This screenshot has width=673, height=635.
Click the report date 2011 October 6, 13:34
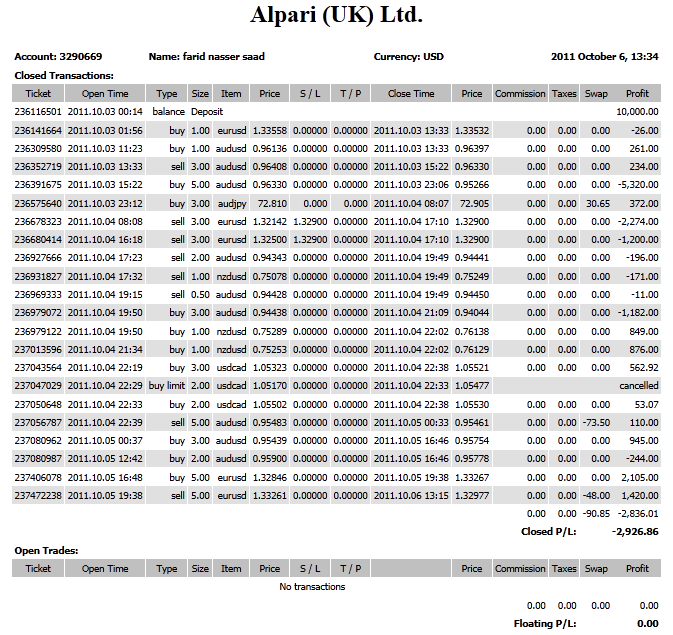604,57
